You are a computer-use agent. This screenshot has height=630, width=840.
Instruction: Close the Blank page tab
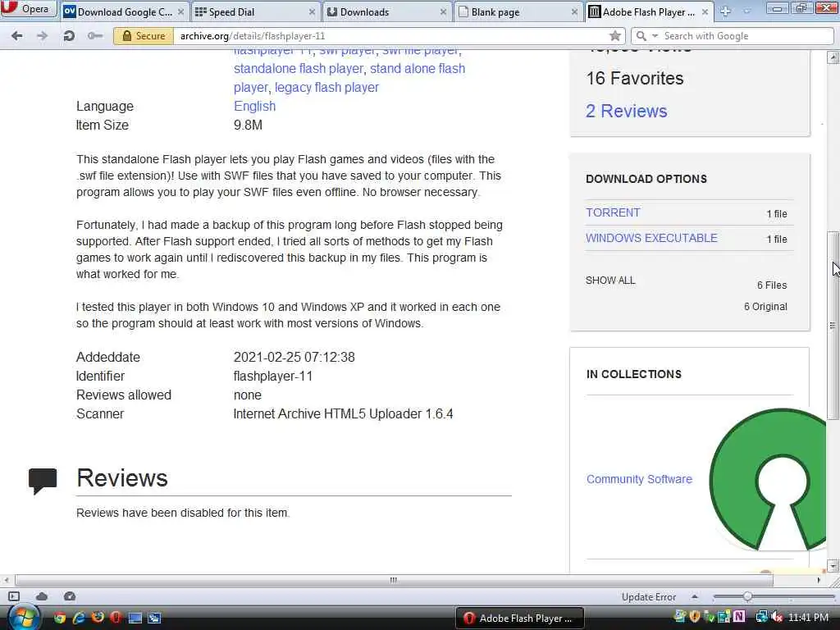pyautogui.click(x=574, y=11)
